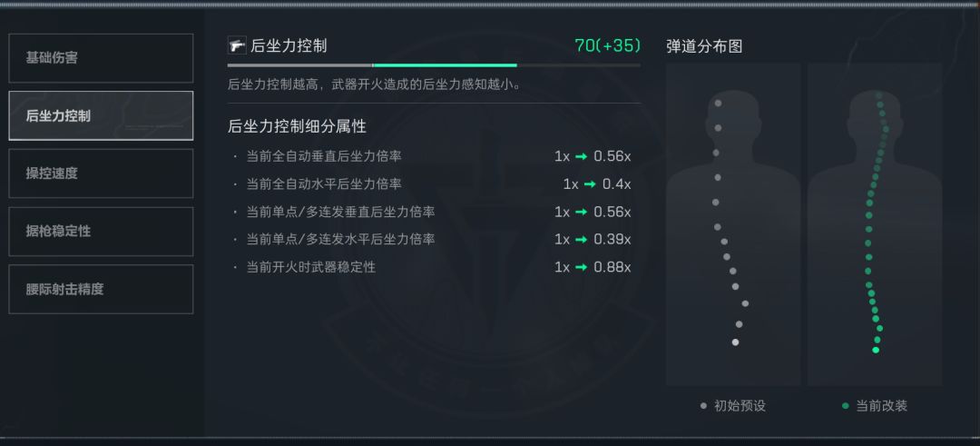
Task: Click the green 当前改装 legend dot
Action: tap(845, 406)
